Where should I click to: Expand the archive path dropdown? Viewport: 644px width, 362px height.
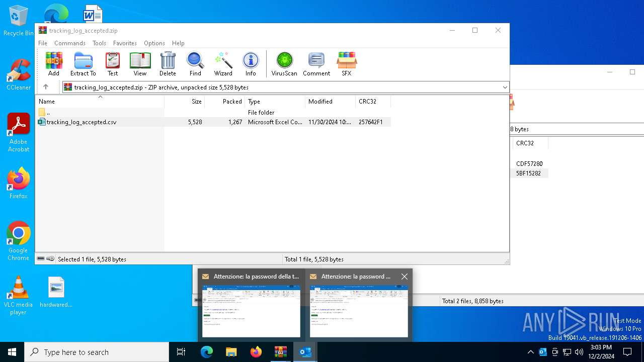[505, 87]
